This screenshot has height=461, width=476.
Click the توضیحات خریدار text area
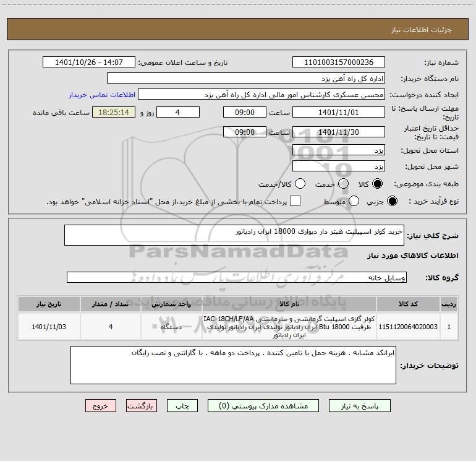click(233, 365)
